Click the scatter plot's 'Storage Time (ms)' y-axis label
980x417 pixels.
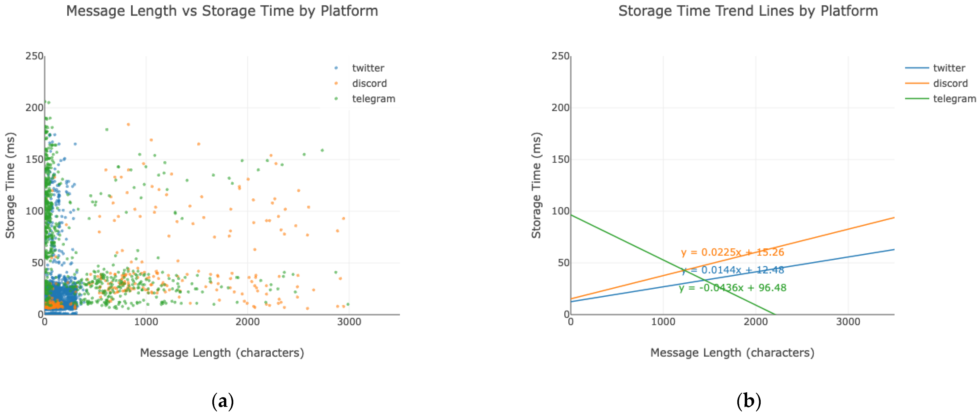(x=10, y=185)
